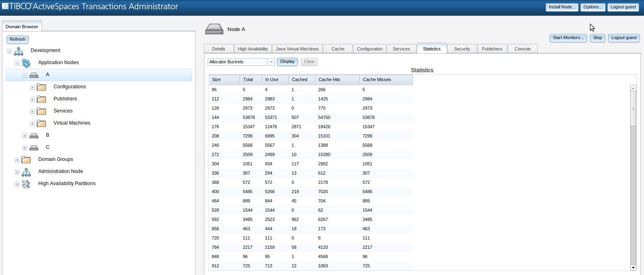The height and width of the screenshot is (275, 644).
Task: Click the node B drive icon
Action: point(34,136)
